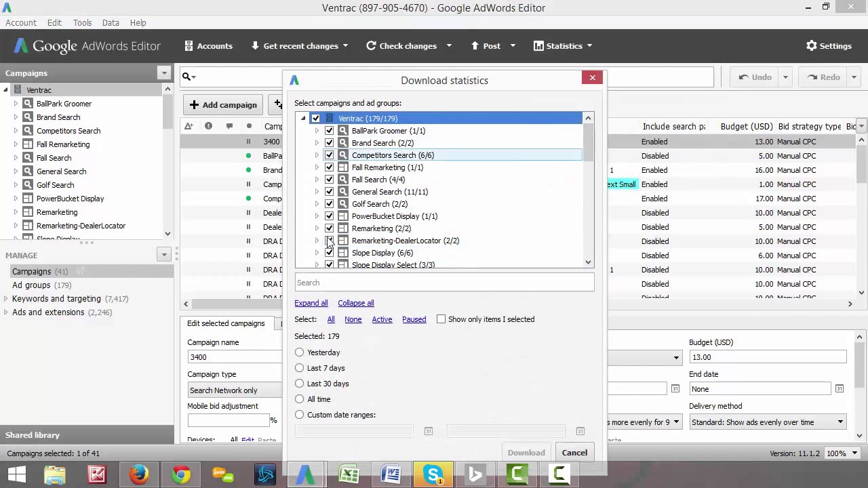Enable Show only items I selected
Screen dimensions: 868x488
tap(441, 319)
